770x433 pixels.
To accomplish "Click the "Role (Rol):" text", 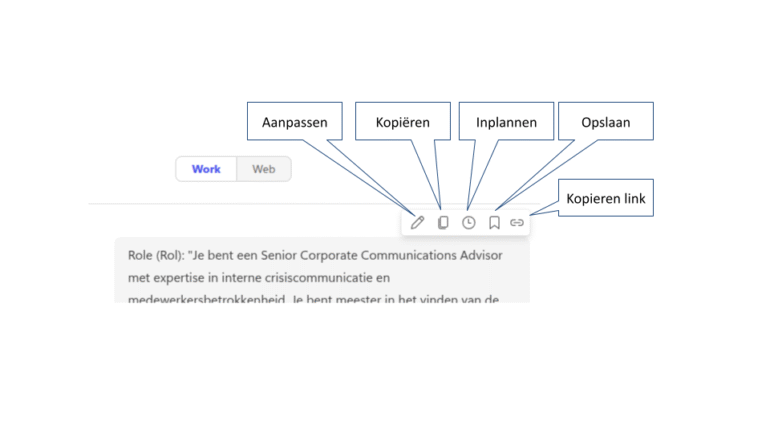I will pos(156,255).
